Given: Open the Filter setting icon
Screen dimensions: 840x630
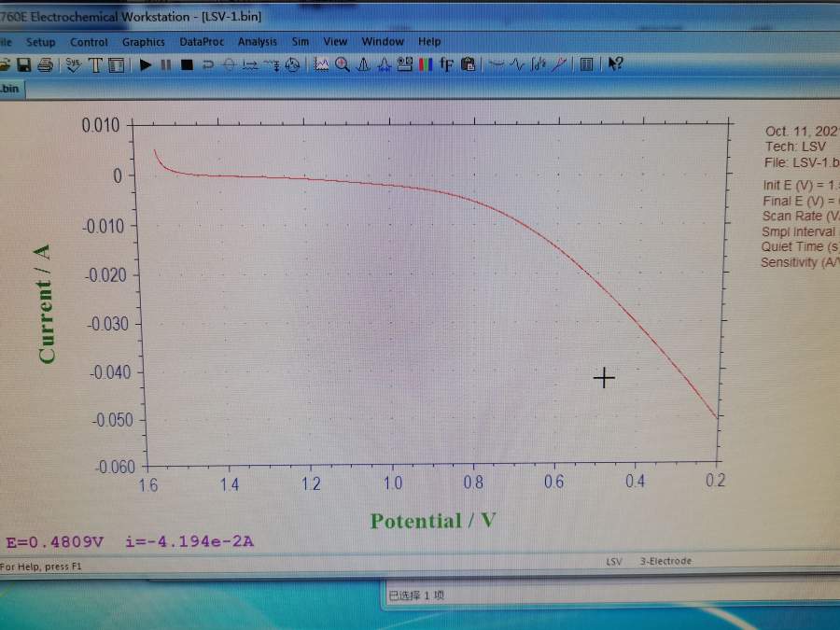Looking at the screenshot, I should pos(272,65).
